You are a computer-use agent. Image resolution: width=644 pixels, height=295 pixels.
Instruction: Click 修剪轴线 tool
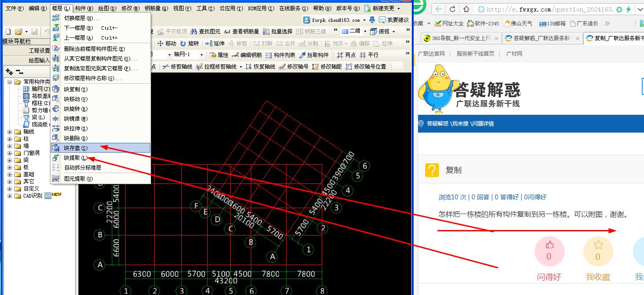(x=177, y=66)
